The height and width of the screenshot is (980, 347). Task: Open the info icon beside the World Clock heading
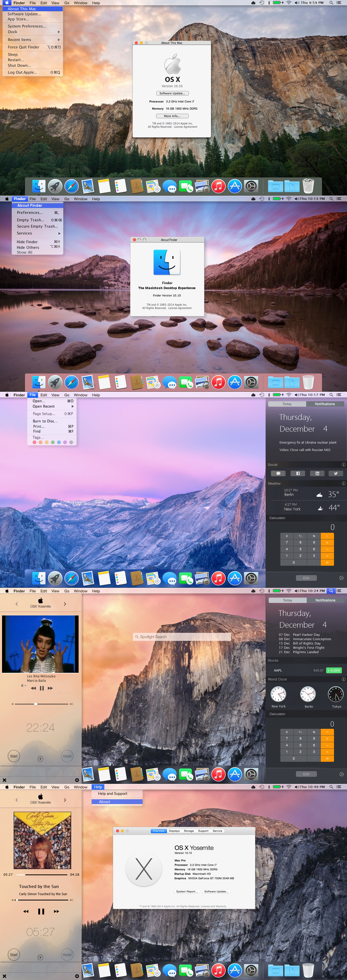pyautogui.click(x=343, y=679)
